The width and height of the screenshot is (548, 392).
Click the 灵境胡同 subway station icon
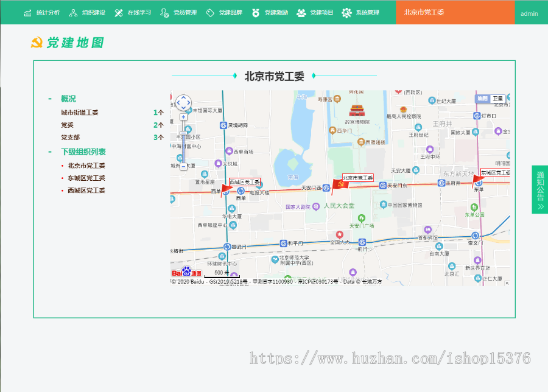pyautogui.click(x=223, y=125)
